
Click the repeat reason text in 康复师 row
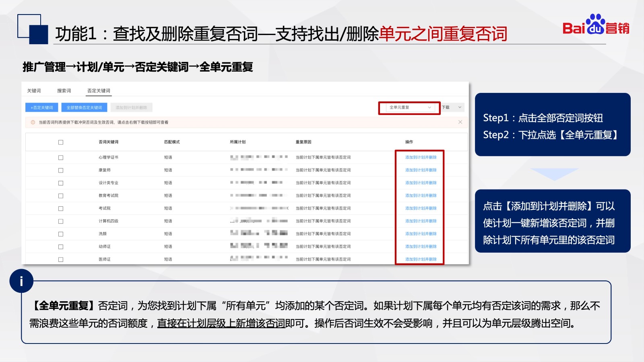323,170
